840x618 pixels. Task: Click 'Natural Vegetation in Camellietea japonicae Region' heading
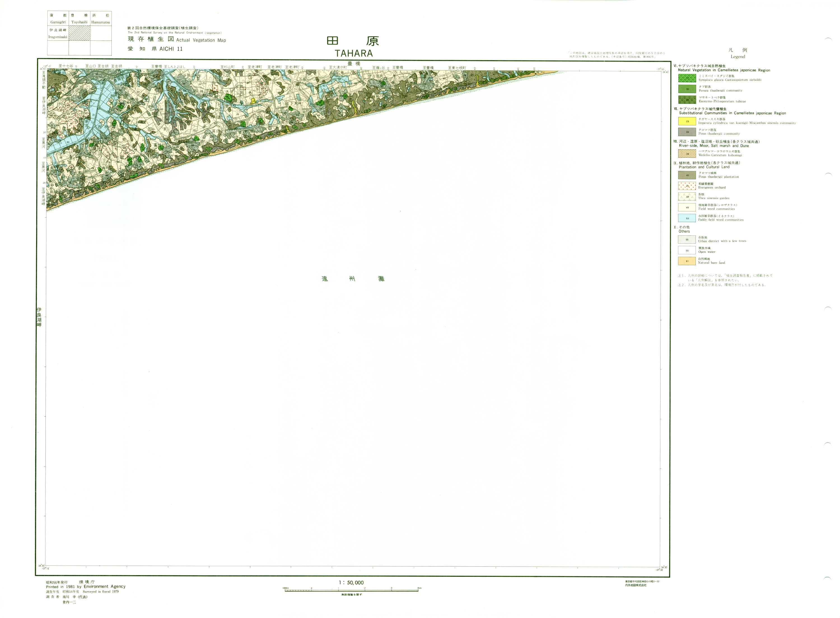[x=724, y=70]
